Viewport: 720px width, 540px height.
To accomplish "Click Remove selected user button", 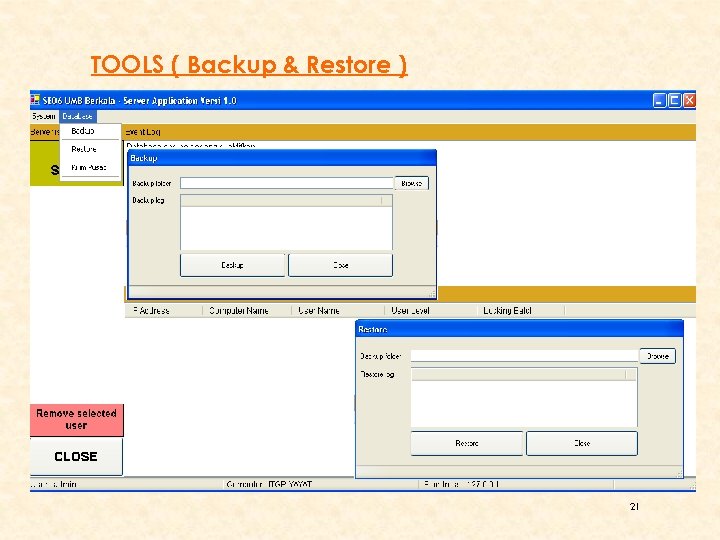I will click(77, 420).
